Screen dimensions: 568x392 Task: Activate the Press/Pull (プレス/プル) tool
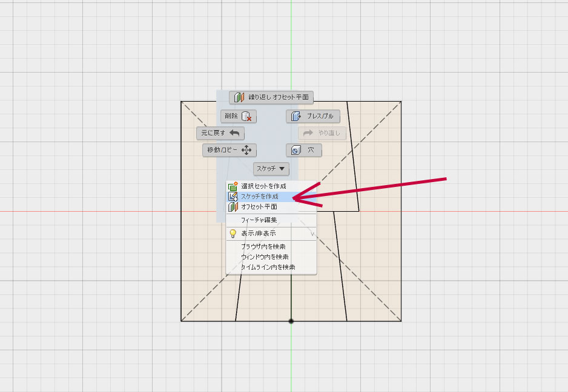click(313, 116)
